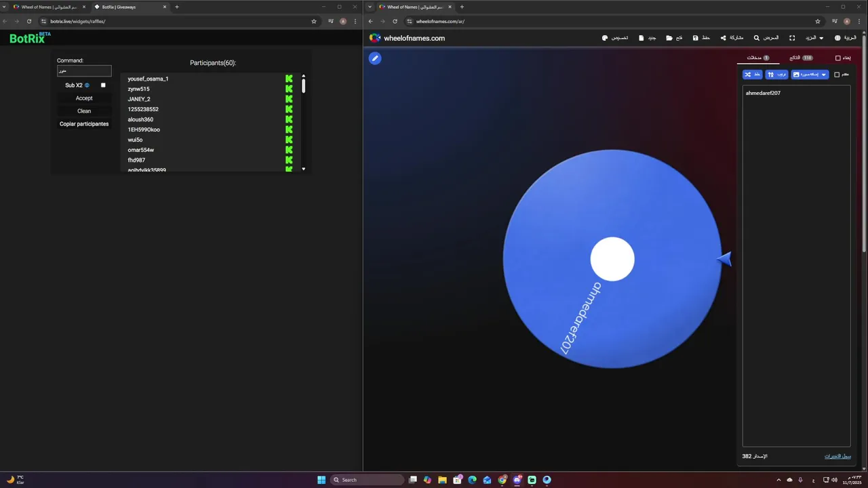Expand the Add image dropdown arrow
The image size is (868, 488).
(x=824, y=75)
